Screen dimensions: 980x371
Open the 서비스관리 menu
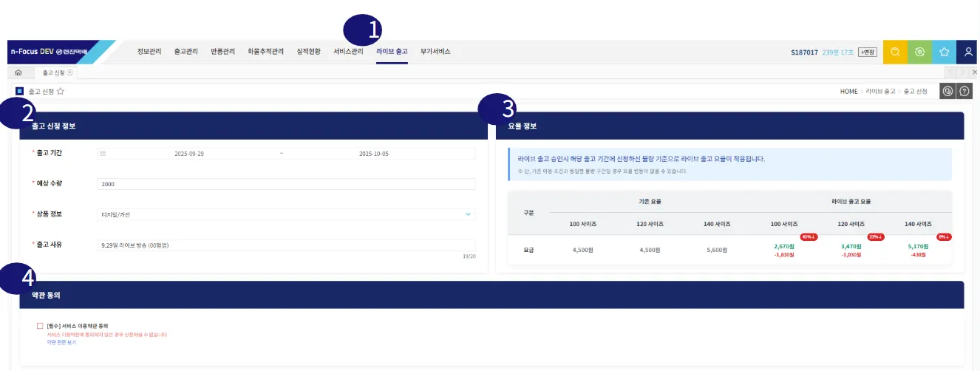coord(348,52)
